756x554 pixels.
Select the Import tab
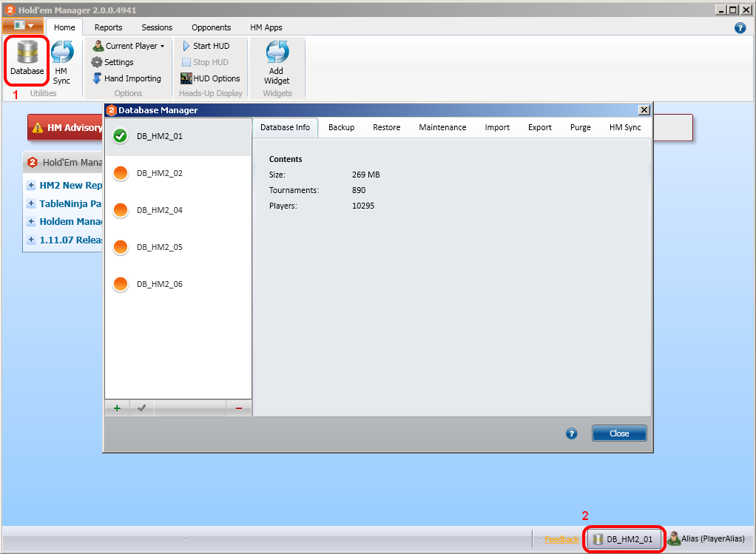(x=497, y=127)
